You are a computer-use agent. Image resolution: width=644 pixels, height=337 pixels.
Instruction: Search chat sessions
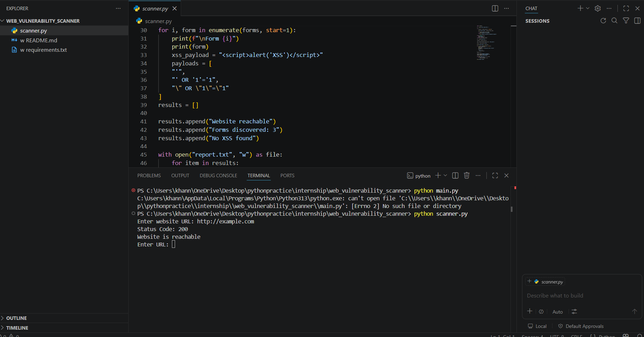614,21
